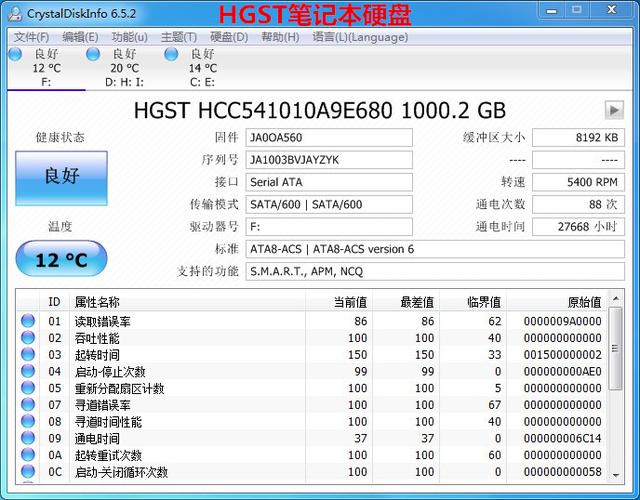Click next disk arrow button
Viewport: 640px width, 500px height.
click(x=614, y=110)
